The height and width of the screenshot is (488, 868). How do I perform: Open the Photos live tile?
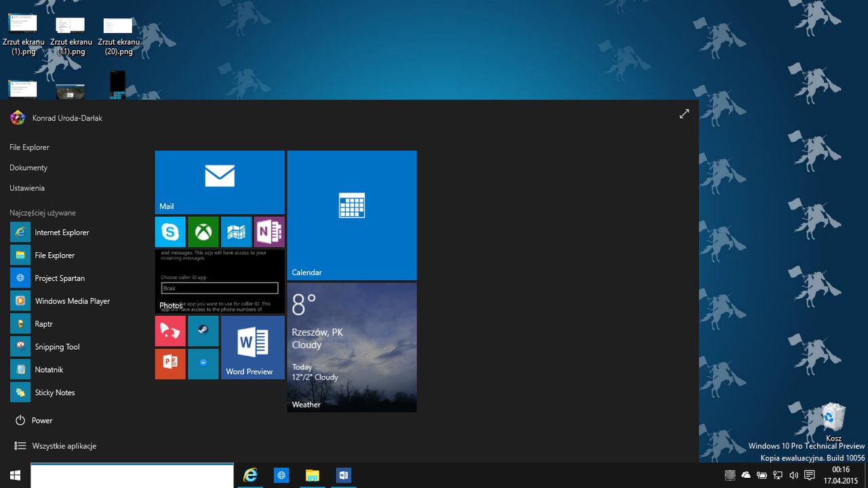pos(220,281)
